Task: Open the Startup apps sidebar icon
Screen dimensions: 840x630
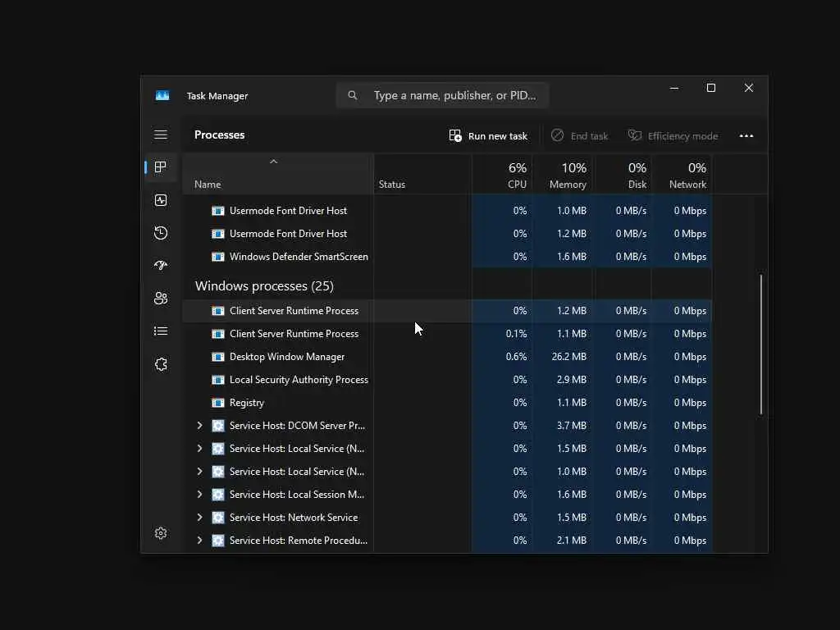Action: tap(161, 266)
